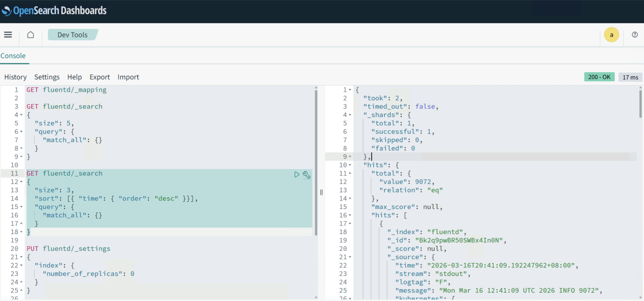
Task: Click the '"took": 2' response line
Action: click(x=383, y=98)
